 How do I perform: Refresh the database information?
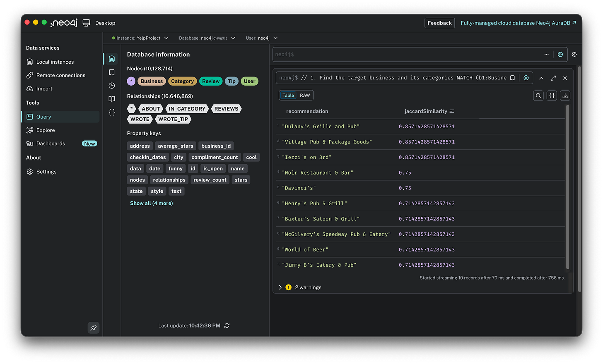click(227, 326)
